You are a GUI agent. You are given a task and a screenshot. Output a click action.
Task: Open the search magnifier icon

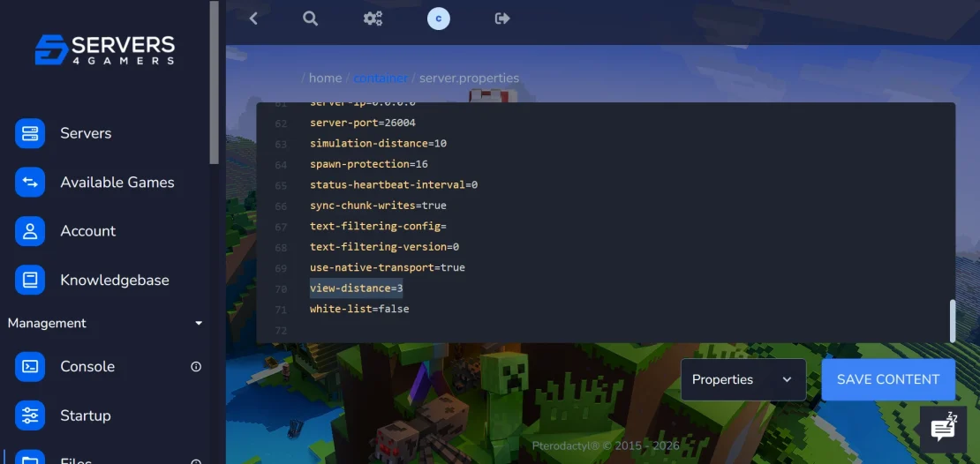[x=311, y=19]
